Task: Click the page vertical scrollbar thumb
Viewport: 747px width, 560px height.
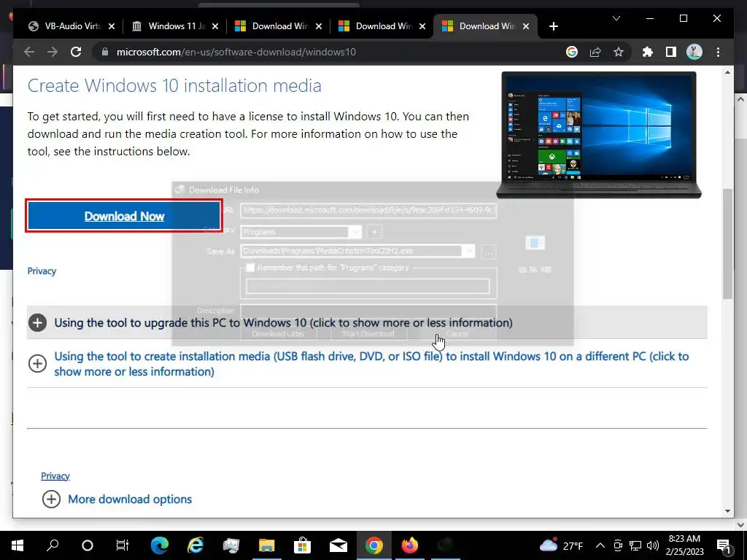Action: [727, 244]
